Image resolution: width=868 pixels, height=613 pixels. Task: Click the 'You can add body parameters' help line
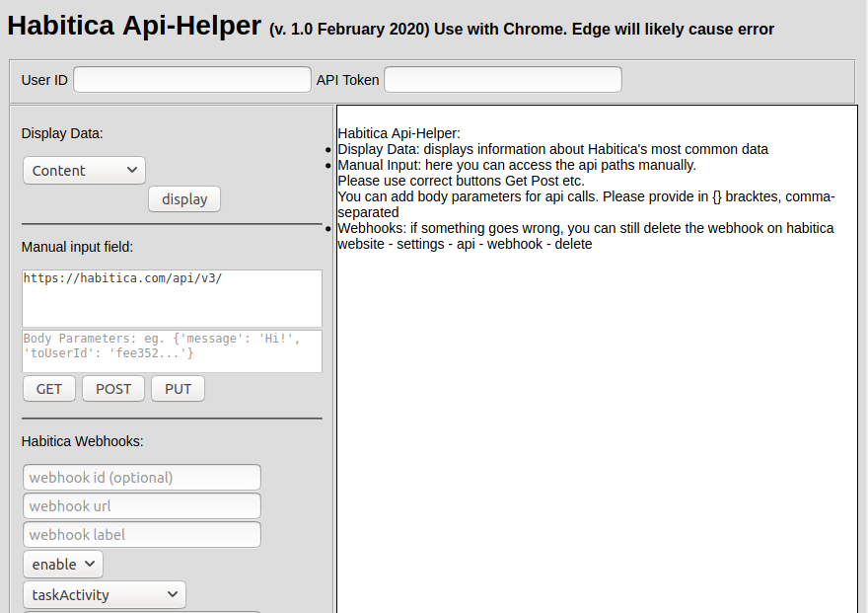coord(586,204)
